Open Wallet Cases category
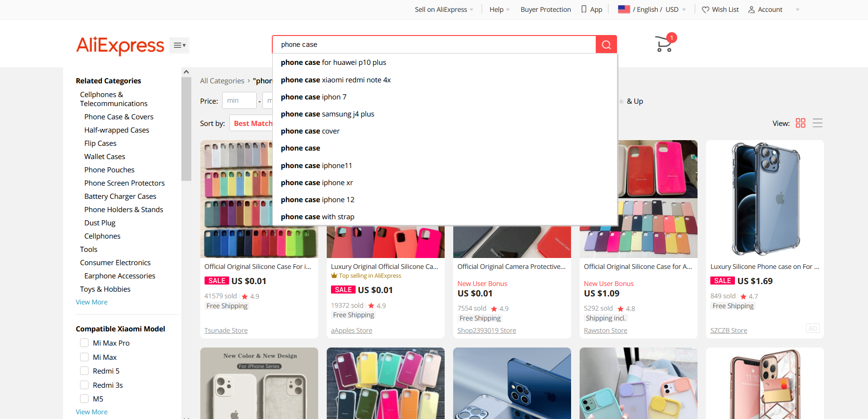The height and width of the screenshot is (419, 868). coord(105,157)
